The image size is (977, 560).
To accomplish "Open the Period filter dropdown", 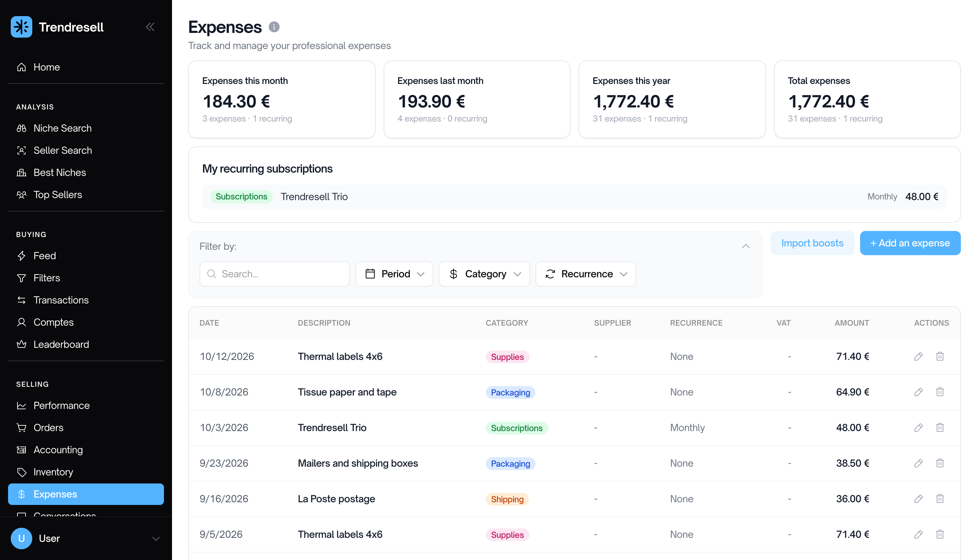I will (x=394, y=274).
